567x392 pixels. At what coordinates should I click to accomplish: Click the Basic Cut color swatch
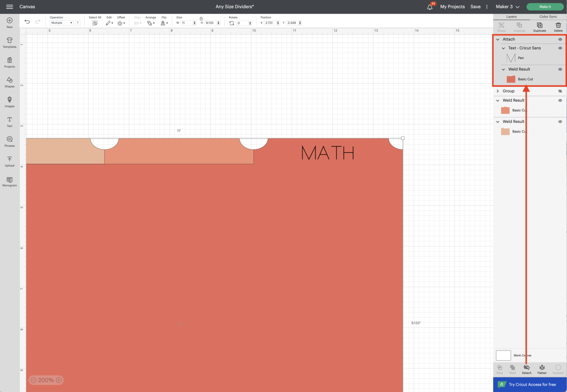tap(511, 79)
